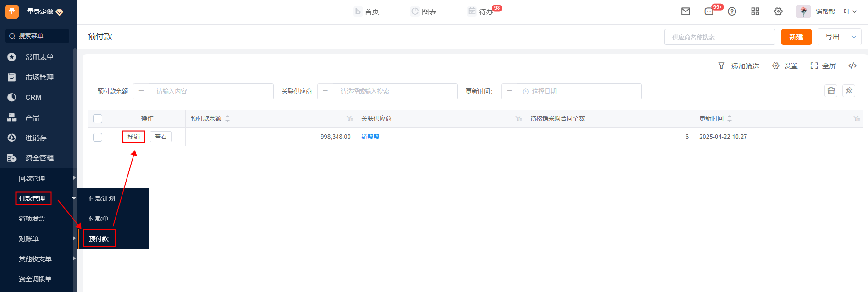
Task: Click the pin icon beside filter row
Action: [x=849, y=91]
